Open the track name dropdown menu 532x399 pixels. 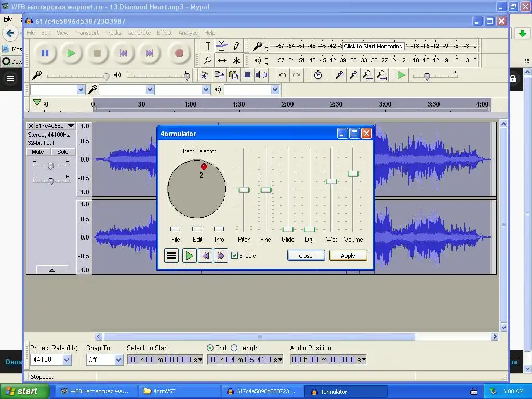71,126
